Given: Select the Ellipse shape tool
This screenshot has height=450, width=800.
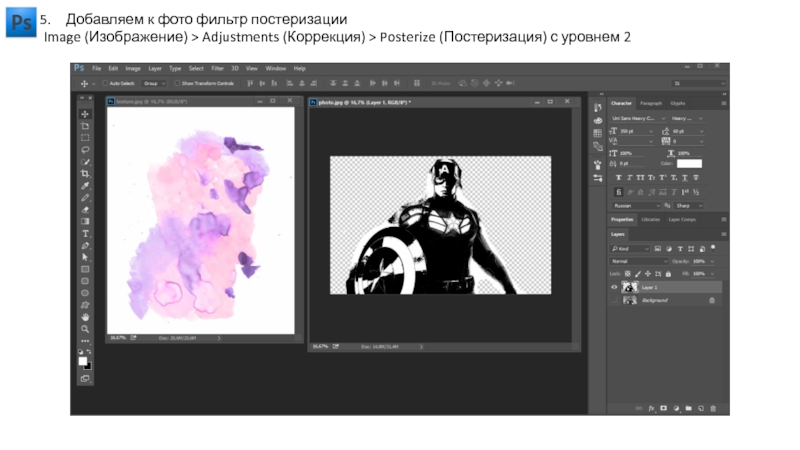Looking at the screenshot, I should coord(85,293).
